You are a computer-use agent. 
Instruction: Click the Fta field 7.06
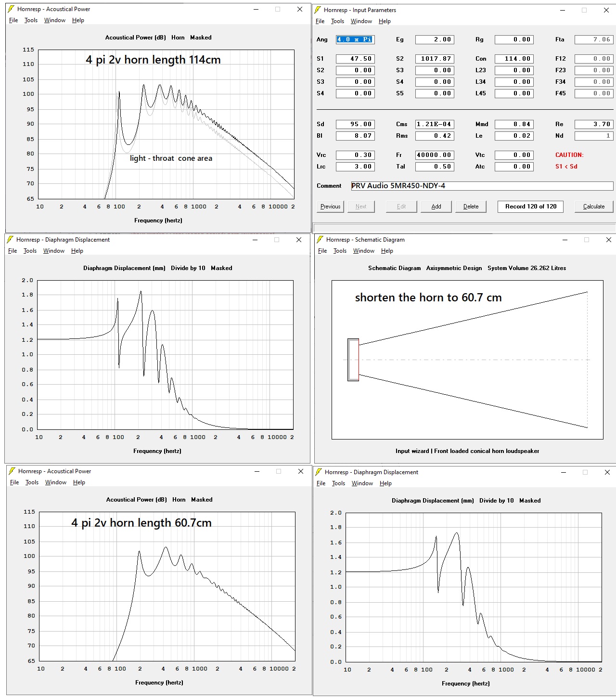[594, 39]
